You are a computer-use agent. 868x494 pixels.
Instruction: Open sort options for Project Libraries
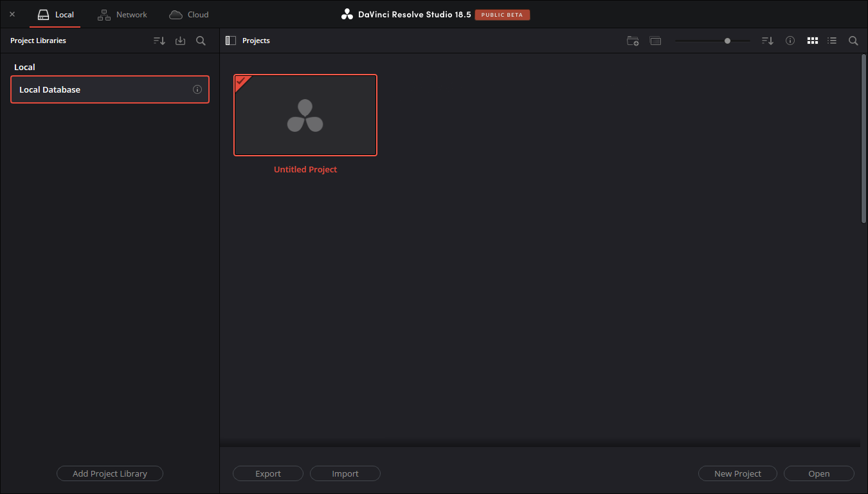click(159, 41)
